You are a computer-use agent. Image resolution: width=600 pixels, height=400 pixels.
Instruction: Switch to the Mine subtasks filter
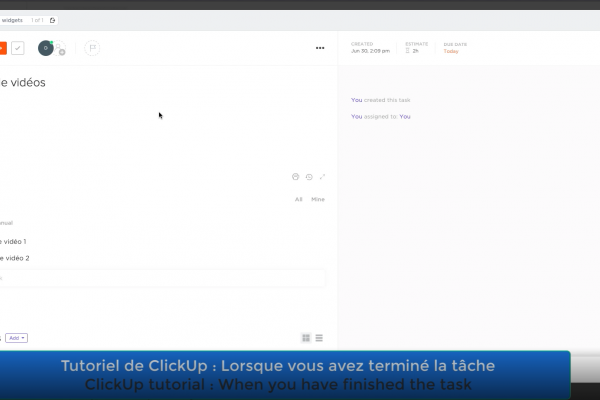(318, 199)
